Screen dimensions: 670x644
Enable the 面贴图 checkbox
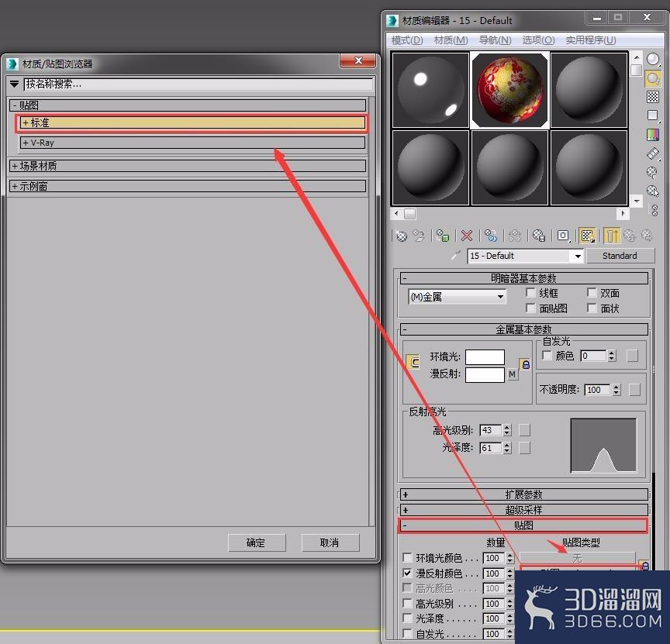530,308
